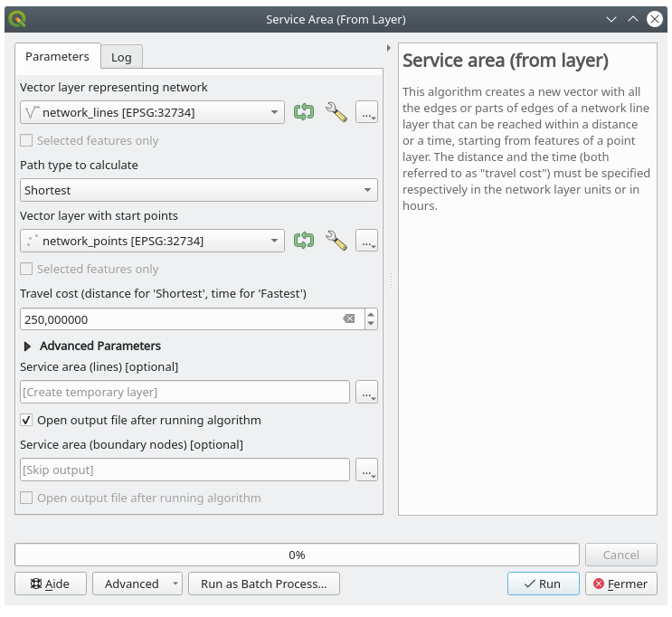This screenshot has height=617, width=672.
Task: Click Run as Batch Process button
Action: [263, 584]
